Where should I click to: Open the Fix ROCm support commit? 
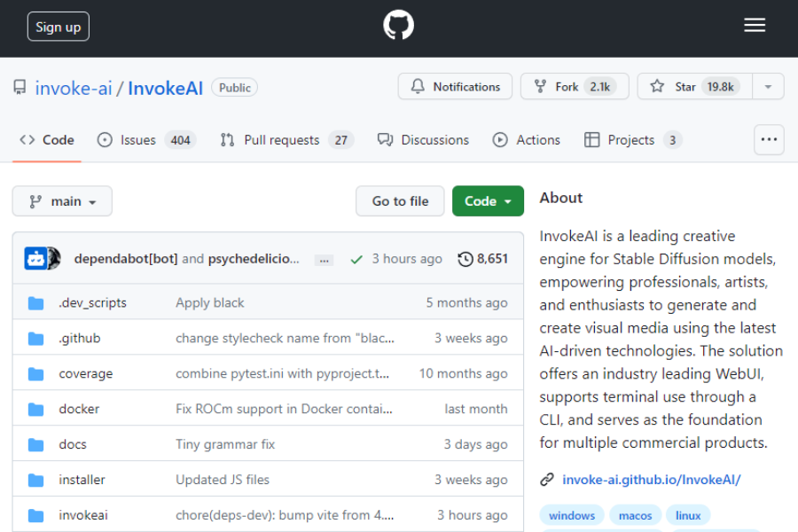284,410
